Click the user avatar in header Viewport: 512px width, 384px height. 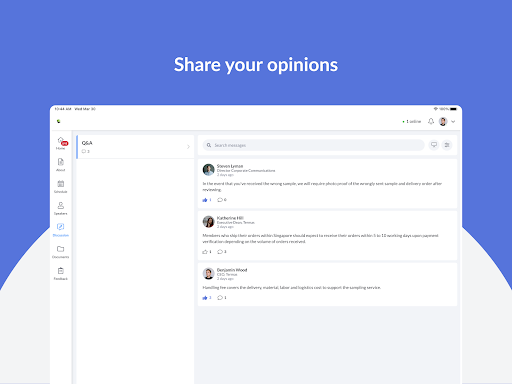(x=443, y=121)
